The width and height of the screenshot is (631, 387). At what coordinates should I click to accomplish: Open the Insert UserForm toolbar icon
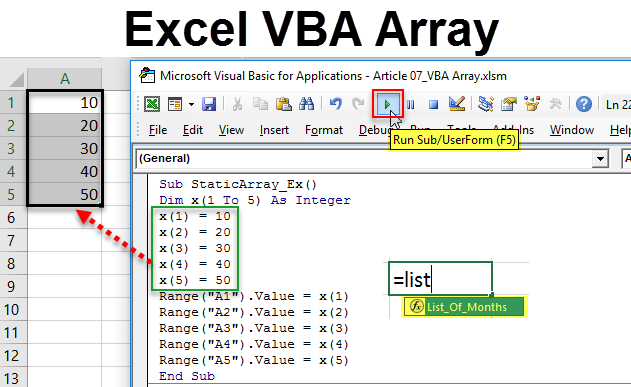175,105
